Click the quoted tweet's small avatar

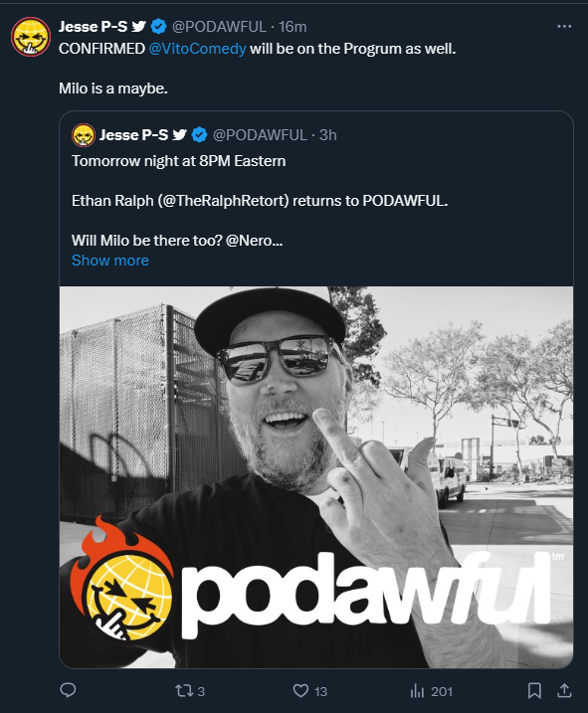84,135
